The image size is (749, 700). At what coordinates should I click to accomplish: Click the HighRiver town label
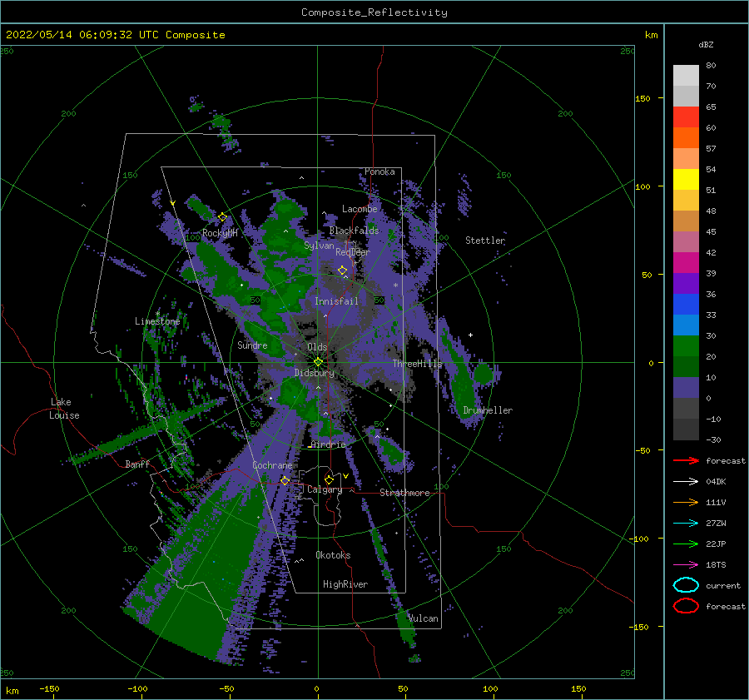345,584
